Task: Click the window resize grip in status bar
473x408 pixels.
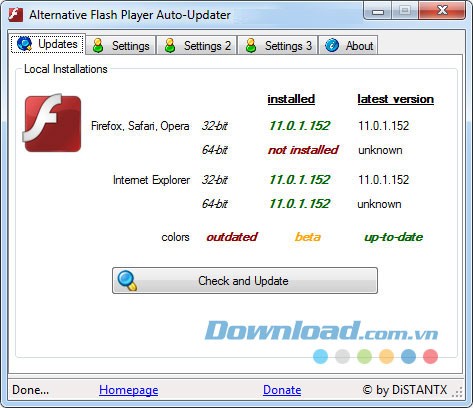Action: point(457,392)
